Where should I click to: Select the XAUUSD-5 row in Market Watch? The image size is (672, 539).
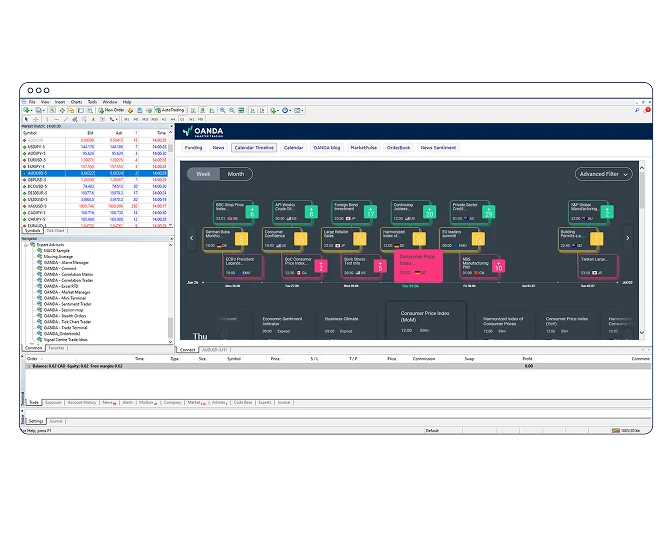[95, 206]
